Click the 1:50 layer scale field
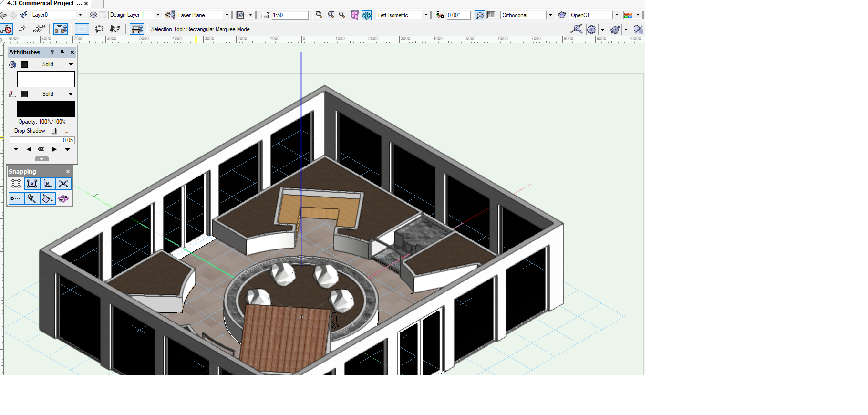Viewport: 868px width, 415px height. point(289,15)
